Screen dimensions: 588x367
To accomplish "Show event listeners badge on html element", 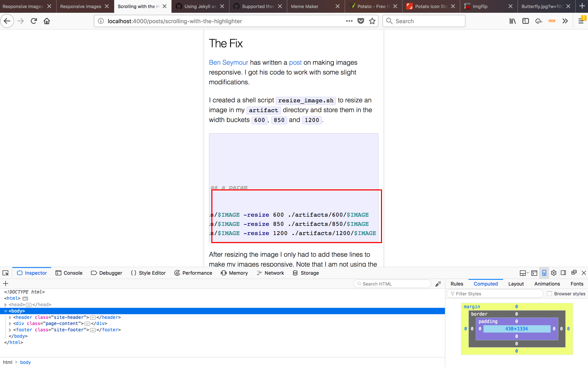I will 25,299.
